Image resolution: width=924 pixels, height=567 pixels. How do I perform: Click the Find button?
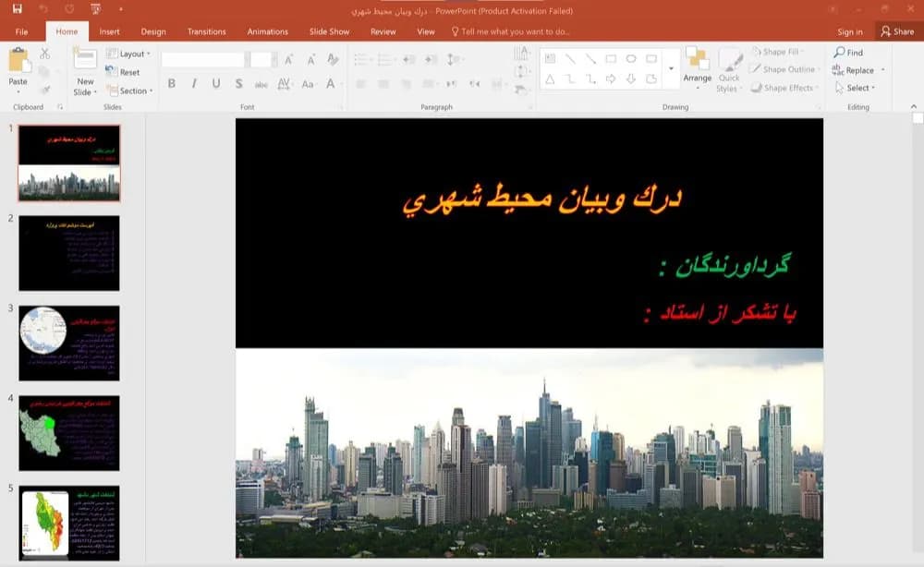[x=848, y=53]
